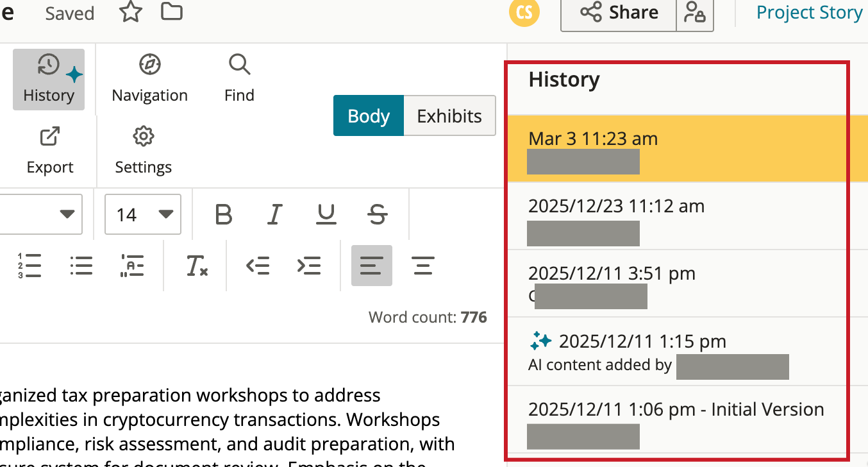Image resolution: width=868 pixels, height=467 pixels.
Task: Click the Word count 776 indicator
Action: [428, 317]
